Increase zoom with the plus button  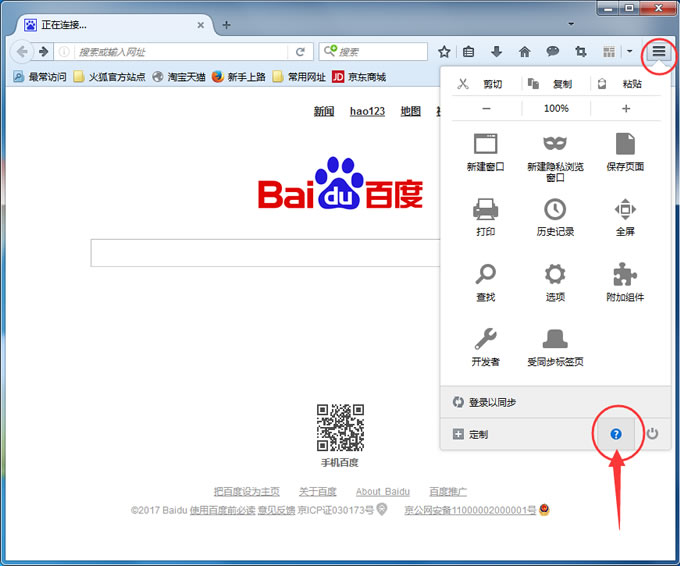pyautogui.click(x=626, y=108)
